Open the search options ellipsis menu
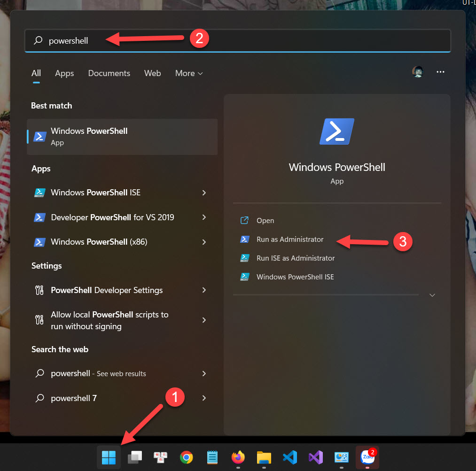The image size is (476, 471). pos(440,71)
